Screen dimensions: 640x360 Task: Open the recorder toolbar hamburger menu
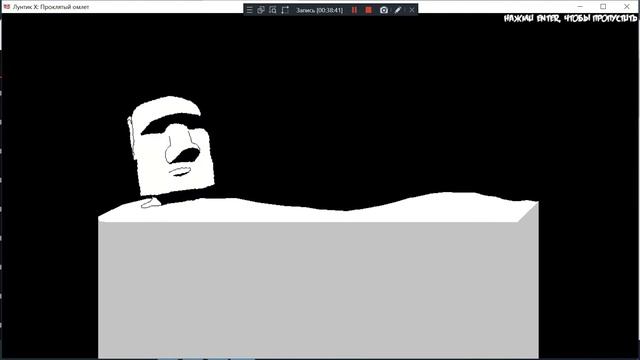tap(249, 10)
